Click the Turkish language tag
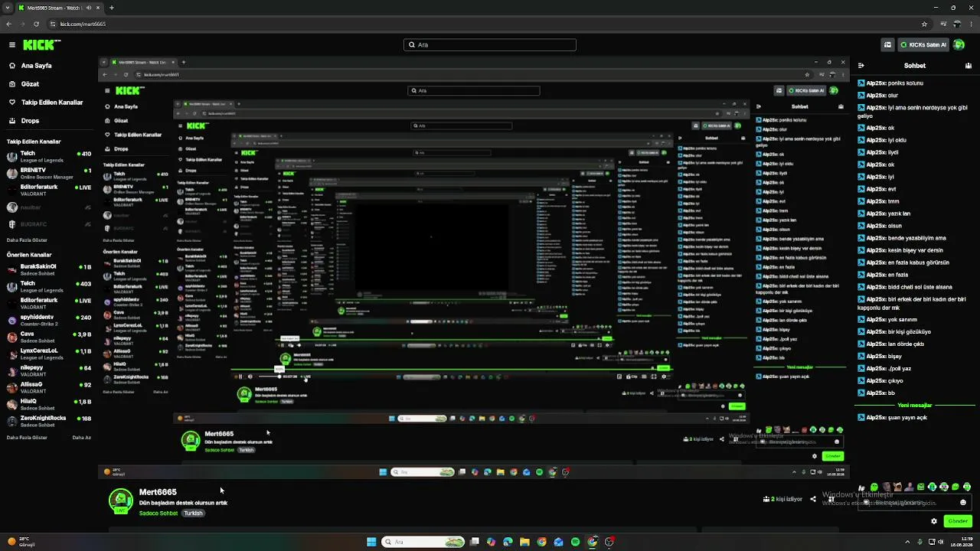The height and width of the screenshot is (551, 980). (x=193, y=514)
